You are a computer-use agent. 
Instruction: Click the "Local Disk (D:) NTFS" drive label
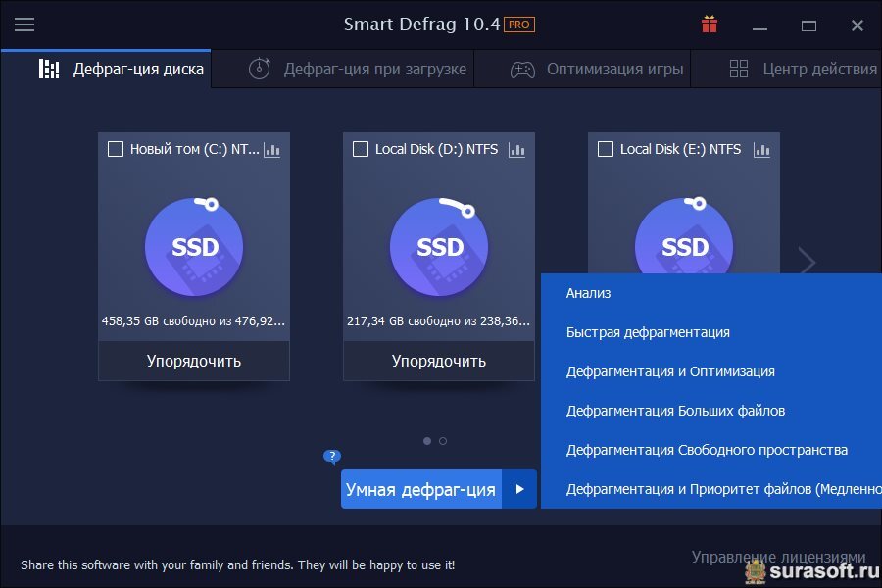[x=436, y=149]
